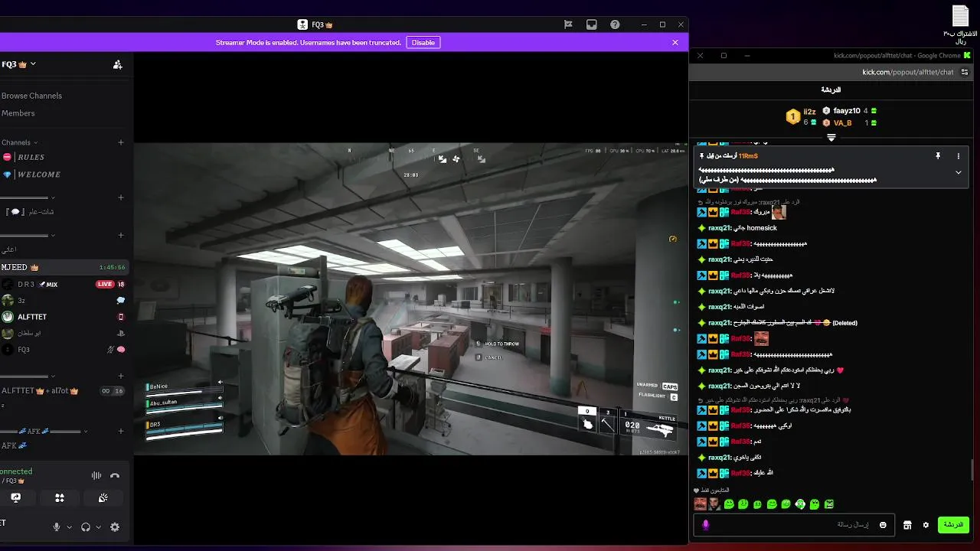The image size is (980, 551).
Task: Create channel via plus above شات-عام
Action: pos(121,197)
